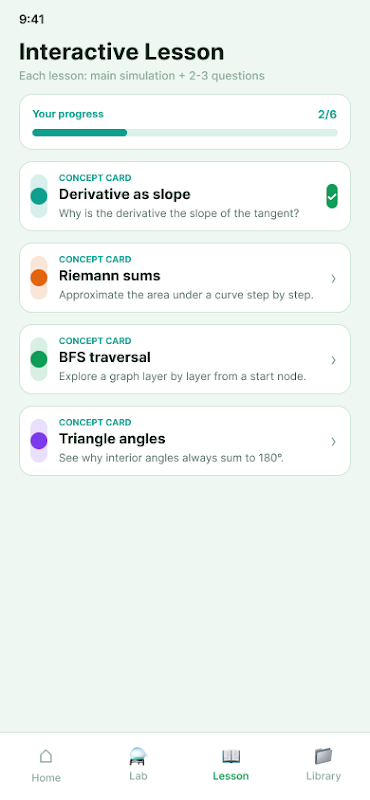Open the BFS traversal card description
The width and height of the screenshot is (370, 800).
[x=182, y=377]
